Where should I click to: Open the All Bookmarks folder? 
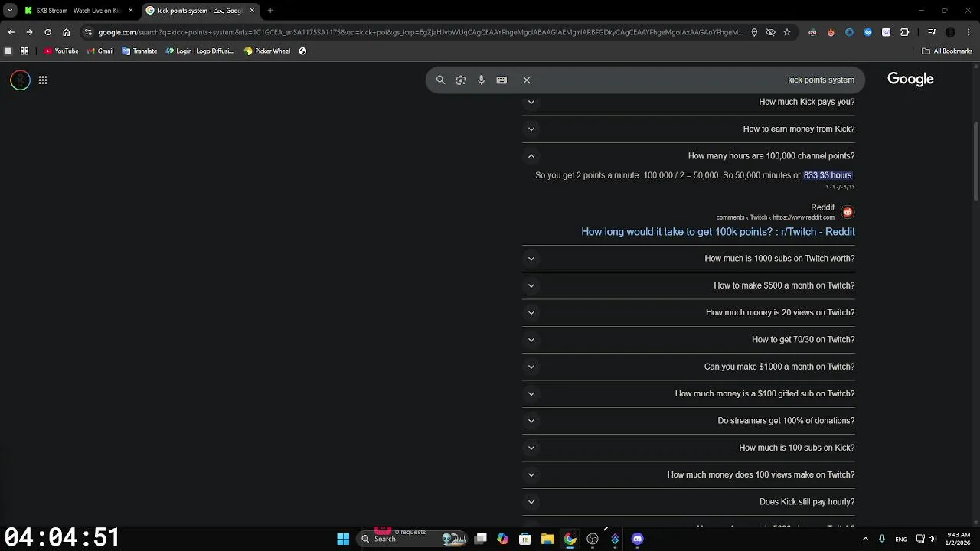(947, 51)
